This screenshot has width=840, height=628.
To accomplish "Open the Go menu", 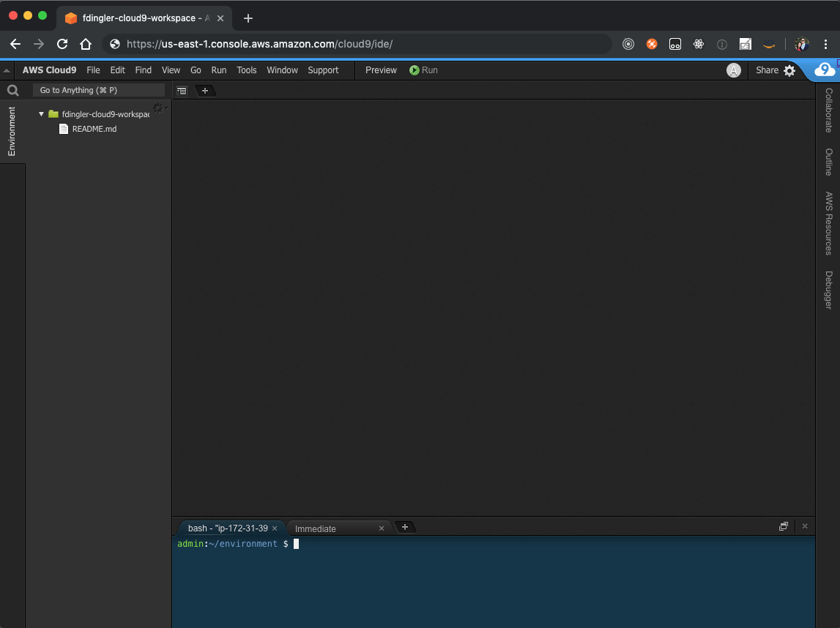I will click(x=196, y=70).
